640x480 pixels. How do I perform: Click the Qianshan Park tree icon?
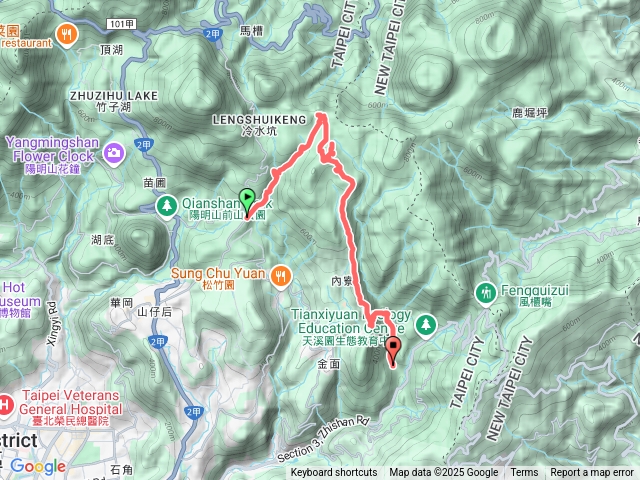click(167, 206)
